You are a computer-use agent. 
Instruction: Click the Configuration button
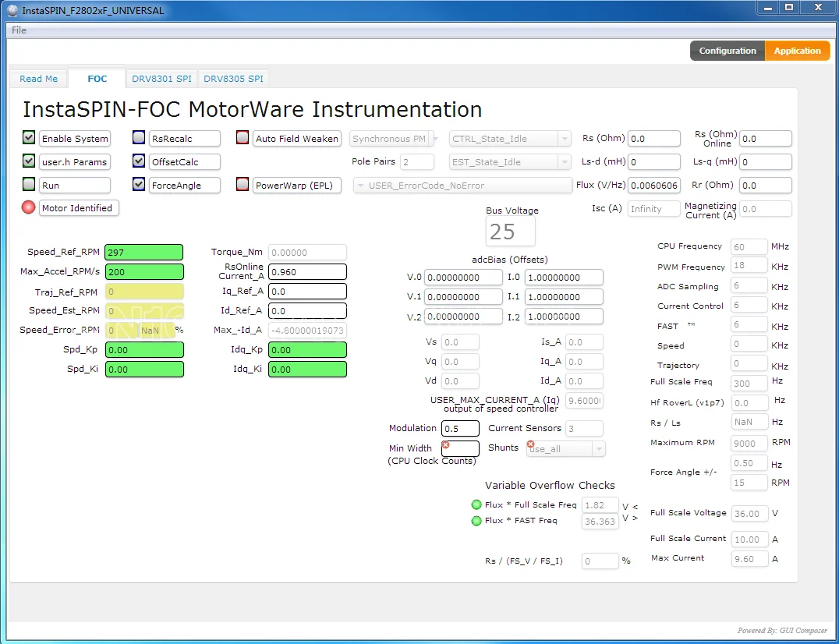(727, 51)
